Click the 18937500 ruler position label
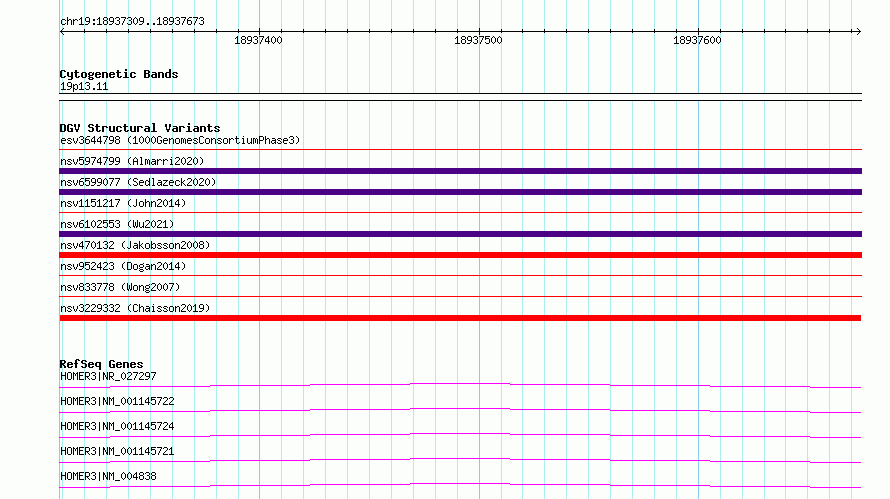The height and width of the screenshot is (499, 890). click(478, 40)
